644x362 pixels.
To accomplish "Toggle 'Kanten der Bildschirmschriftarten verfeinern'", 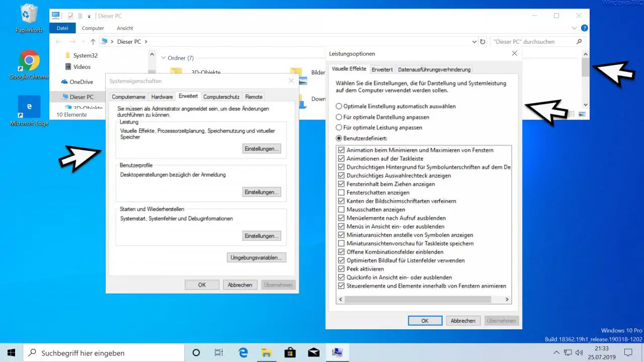I will coord(342,201).
